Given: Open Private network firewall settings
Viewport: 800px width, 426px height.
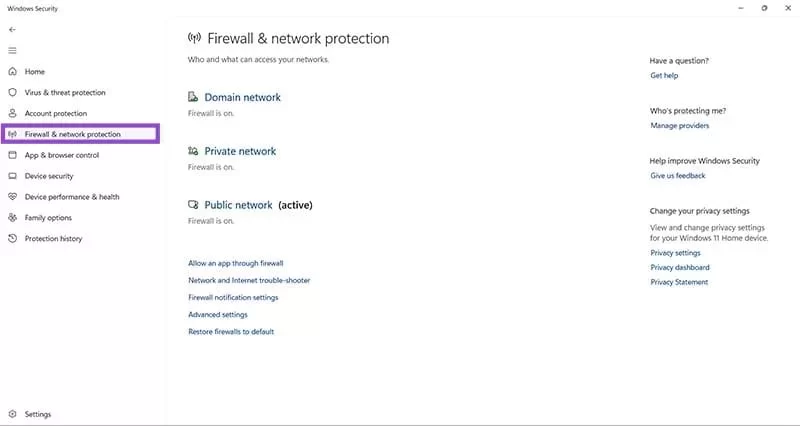Looking at the screenshot, I should [240, 151].
